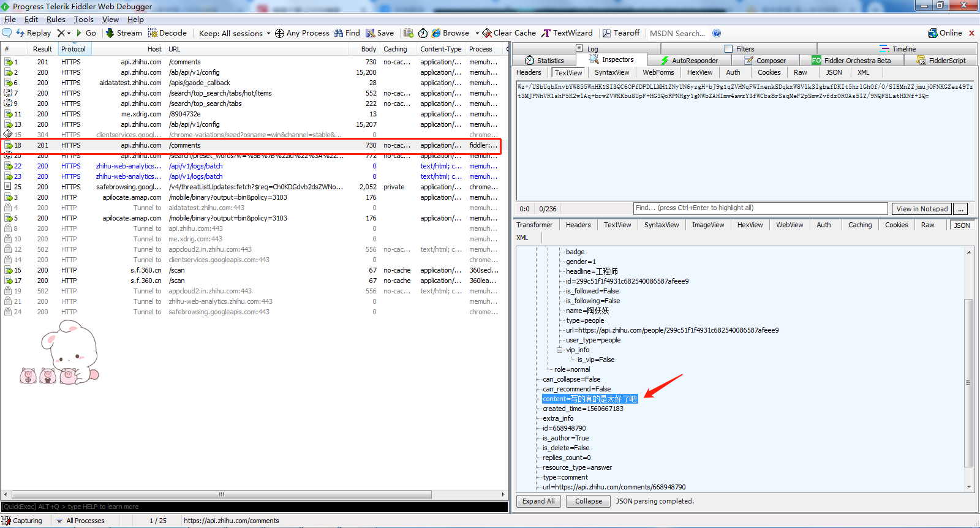Open Keep: All sessions dropdown
The image size is (980, 528).
pos(235,33)
